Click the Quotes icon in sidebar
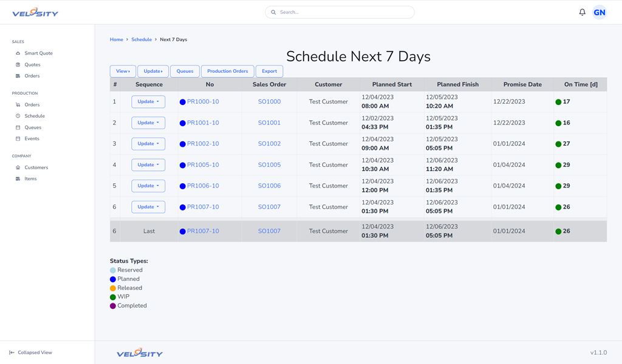Image resolution: width=622 pixels, height=364 pixels. 18,65
